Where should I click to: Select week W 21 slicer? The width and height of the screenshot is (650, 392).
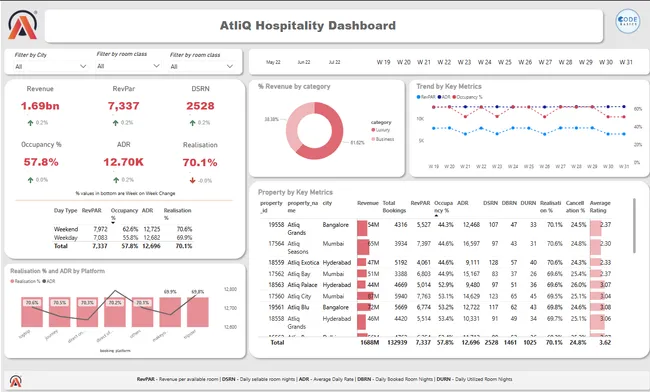pos(424,62)
